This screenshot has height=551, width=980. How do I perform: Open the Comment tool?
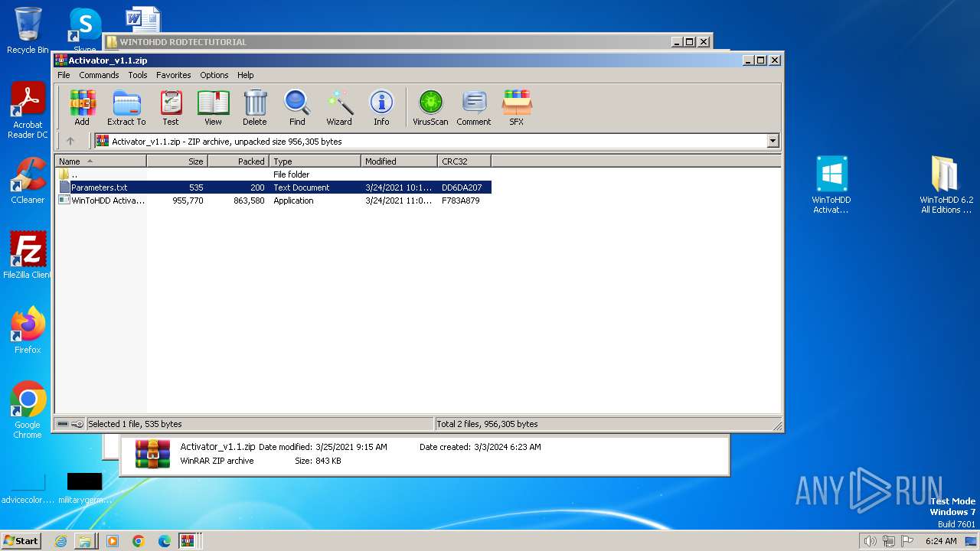pos(474,107)
